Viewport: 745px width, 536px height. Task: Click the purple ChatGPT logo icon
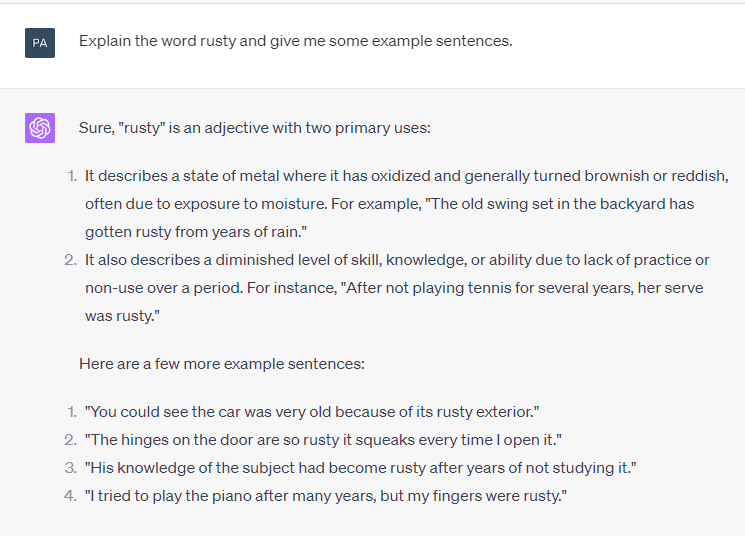point(40,128)
